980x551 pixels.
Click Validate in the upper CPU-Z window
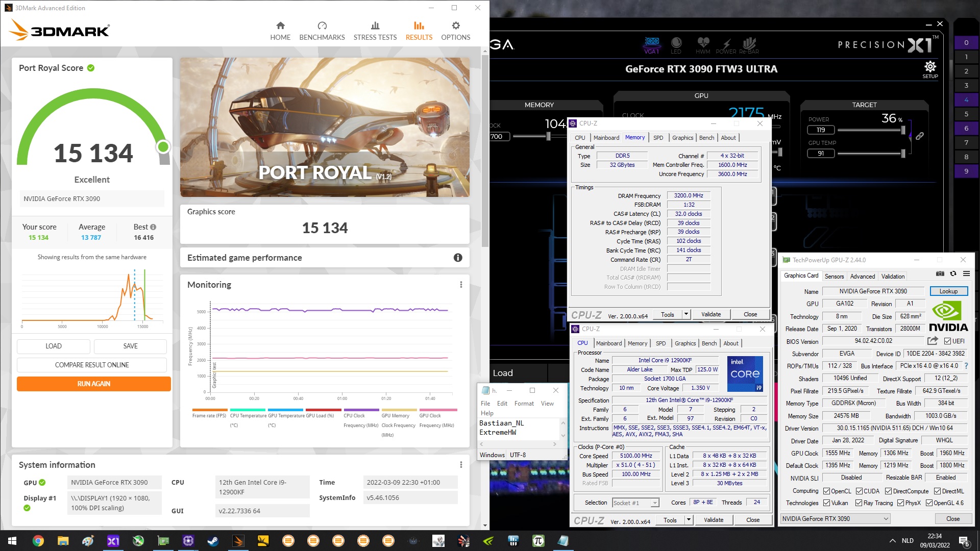(x=711, y=314)
